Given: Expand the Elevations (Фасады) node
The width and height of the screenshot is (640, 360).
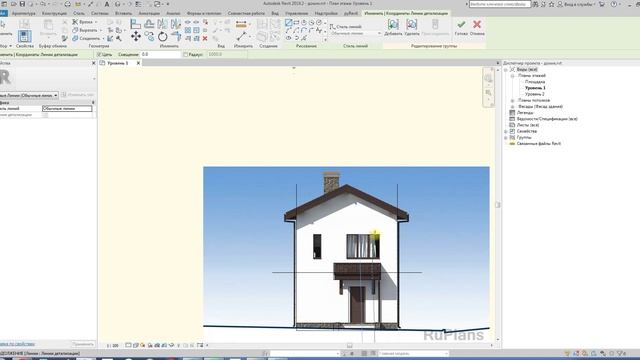Looking at the screenshot, I should [512, 107].
